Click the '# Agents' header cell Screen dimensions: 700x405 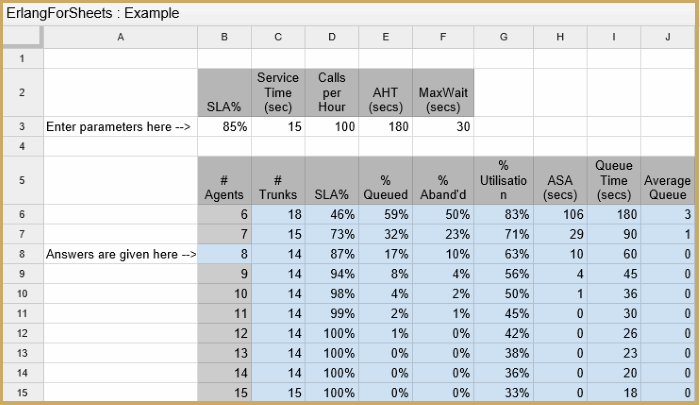224,180
